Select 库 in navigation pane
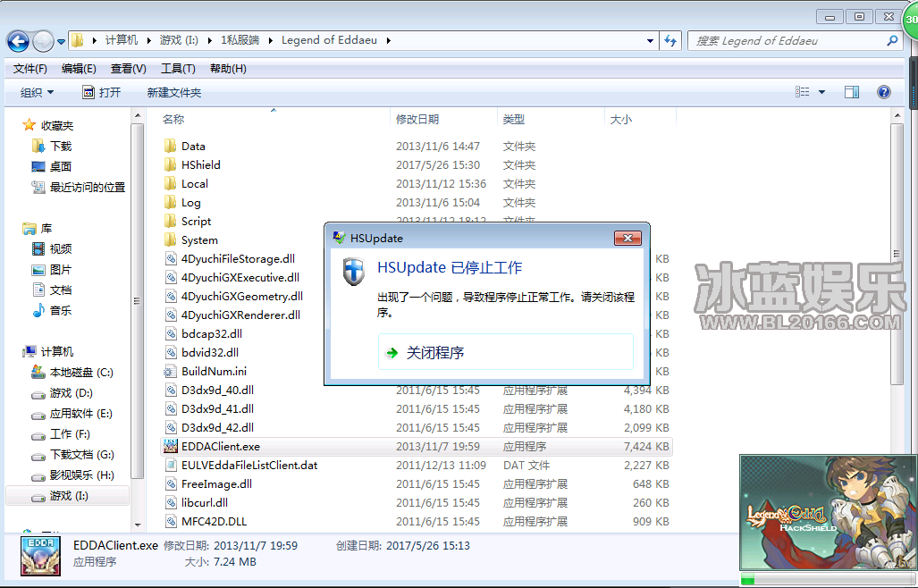 point(37,228)
